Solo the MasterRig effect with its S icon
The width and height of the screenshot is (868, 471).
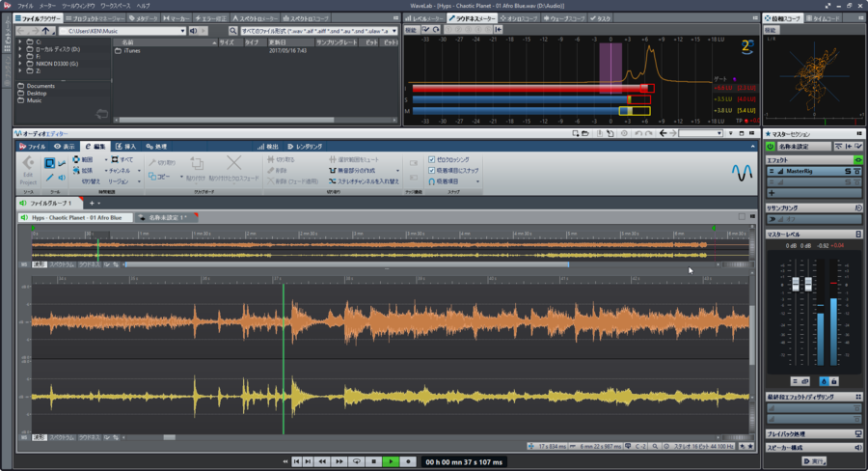(x=848, y=171)
